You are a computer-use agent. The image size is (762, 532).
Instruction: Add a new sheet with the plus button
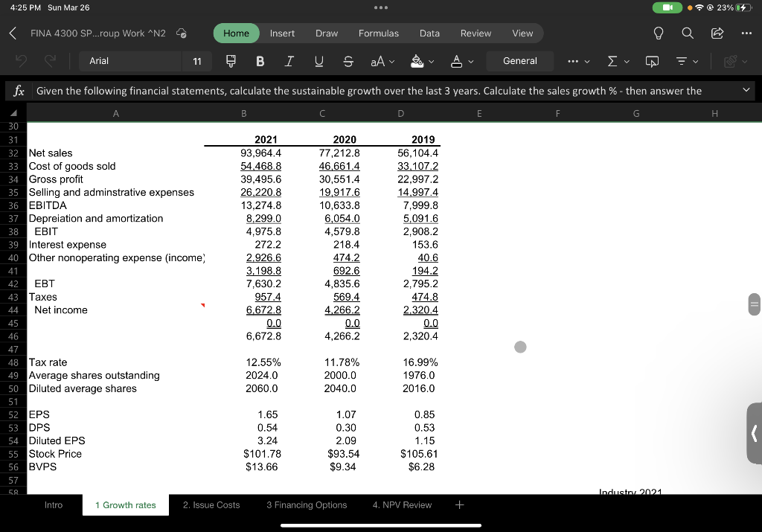[x=459, y=504]
